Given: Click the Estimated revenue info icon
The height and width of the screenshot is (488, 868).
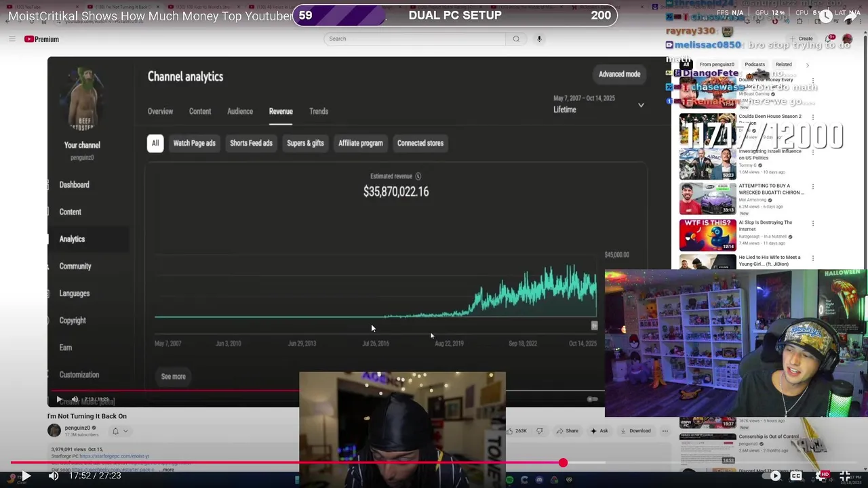Looking at the screenshot, I should coord(418,176).
